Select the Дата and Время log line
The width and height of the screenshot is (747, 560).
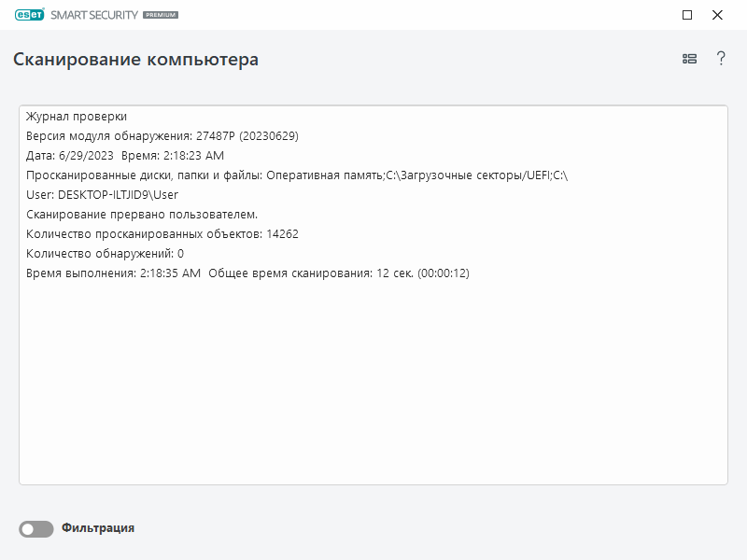pos(125,156)
